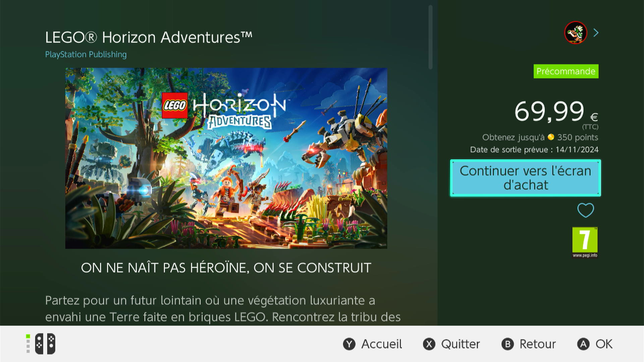Add game to wishlist with heart icon
This screenshot has width=644, height=362.
[x=586, y=210]
